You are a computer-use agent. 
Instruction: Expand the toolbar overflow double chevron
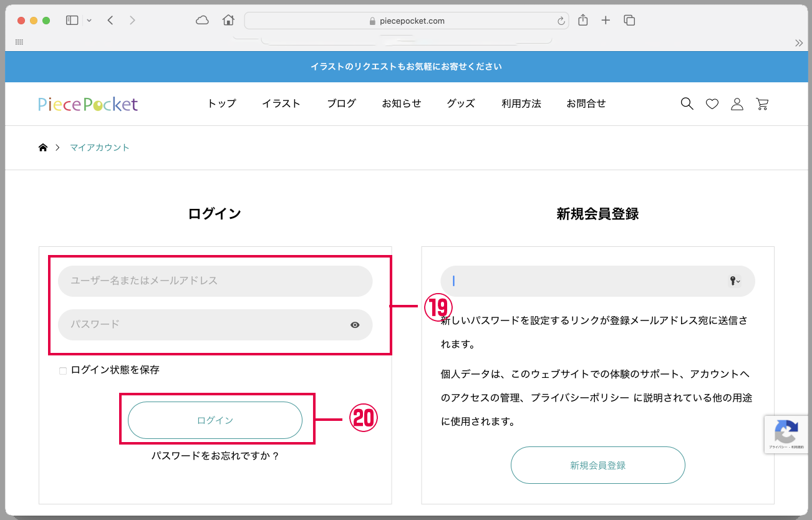[798, 43]
